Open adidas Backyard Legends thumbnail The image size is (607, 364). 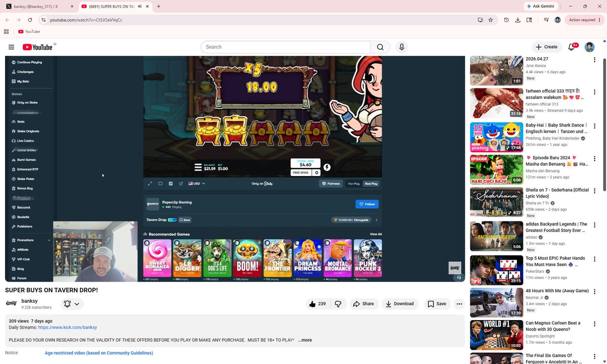pos(496,236)
